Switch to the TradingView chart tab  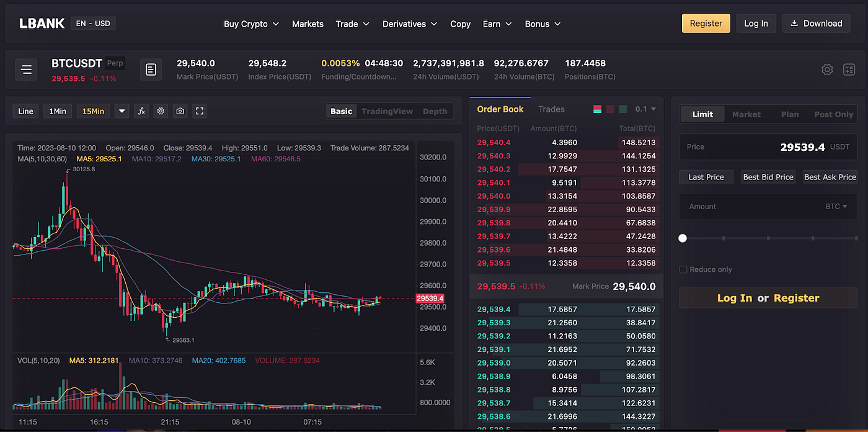(x=387, y=111)
